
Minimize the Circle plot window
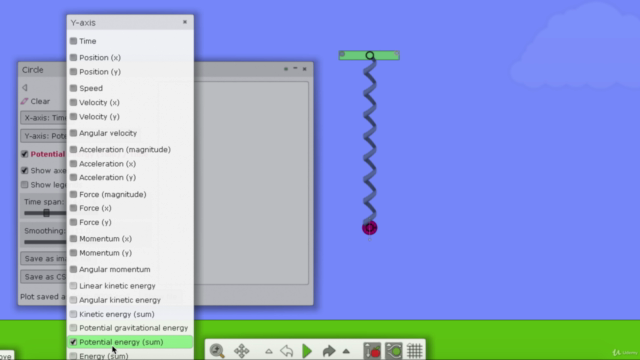click(x=295, y=69)
